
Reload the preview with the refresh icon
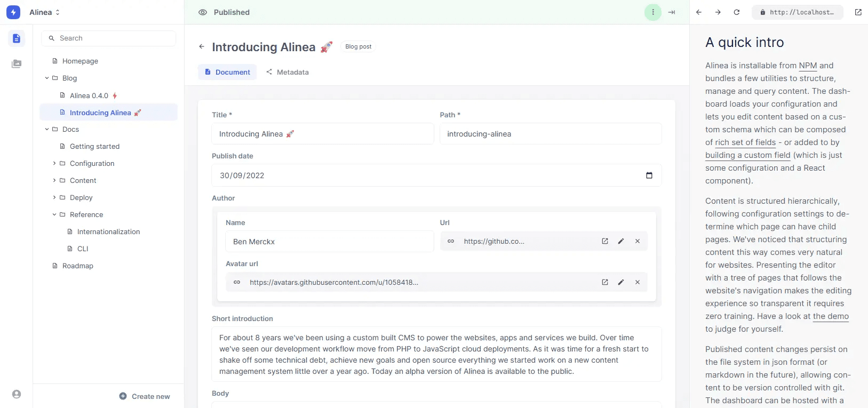coord(737,12)
